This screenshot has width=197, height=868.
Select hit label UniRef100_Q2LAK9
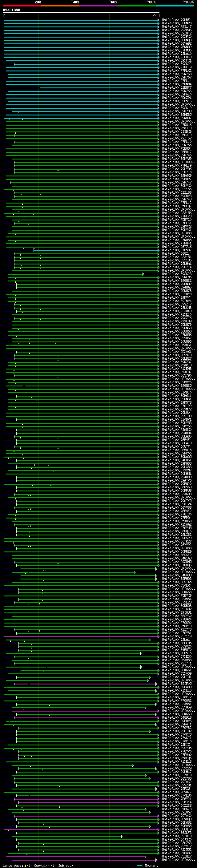(177, 57)
